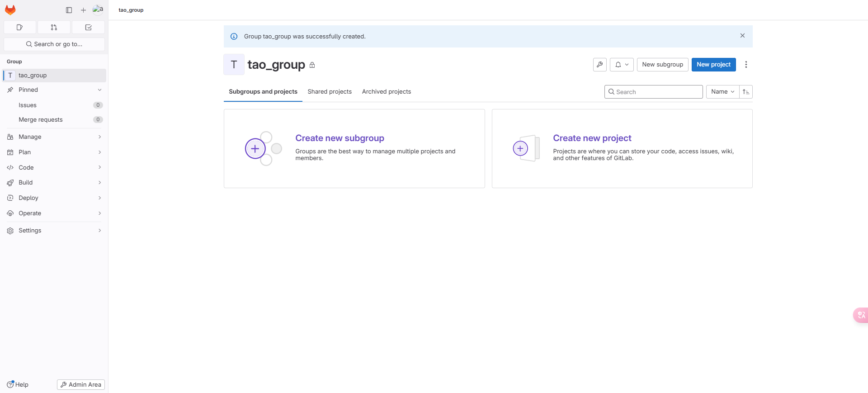Screen dimensions: 868x393
Task: Click the GitLab fox logo
Action: coord(10,9)
